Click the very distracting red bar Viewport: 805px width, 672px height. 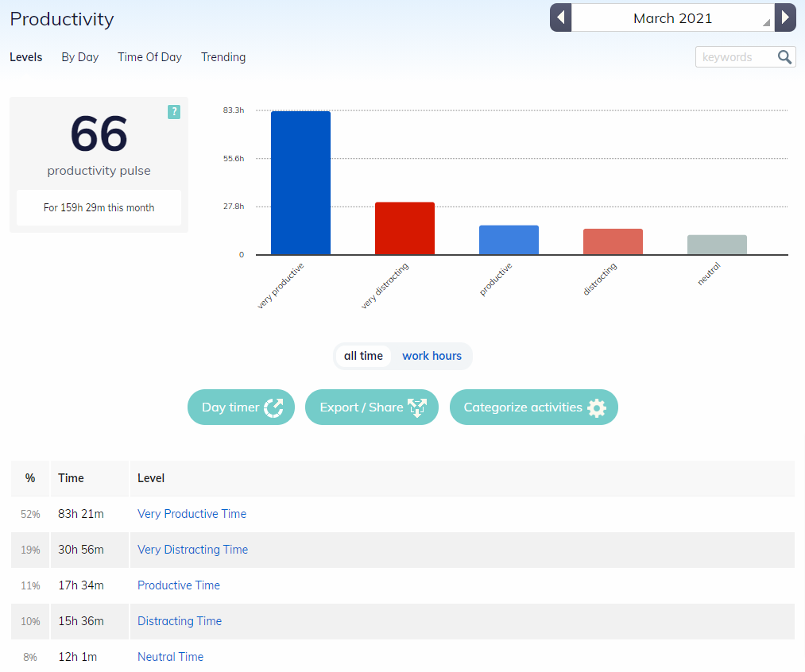[404, 228]
